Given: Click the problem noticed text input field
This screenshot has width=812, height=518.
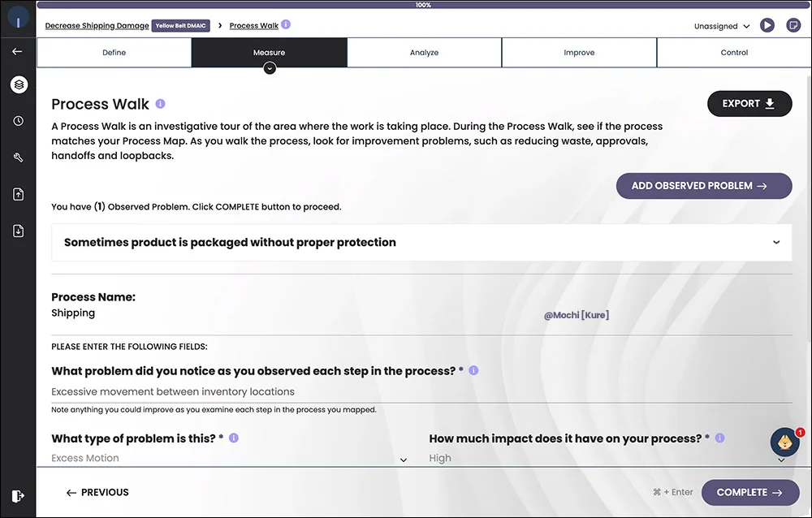Looking at the screenshot, I should 421,392.
